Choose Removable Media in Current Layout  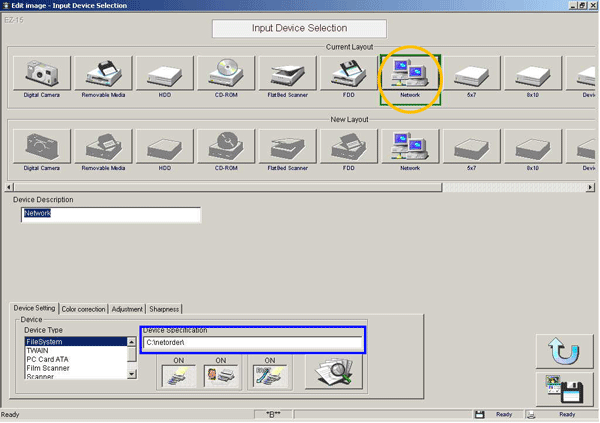(x=102, y=77)
